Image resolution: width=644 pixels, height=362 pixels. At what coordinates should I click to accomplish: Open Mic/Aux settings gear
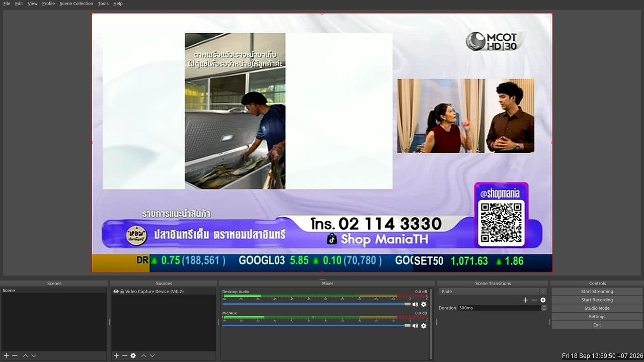click(x=424, y=326)
